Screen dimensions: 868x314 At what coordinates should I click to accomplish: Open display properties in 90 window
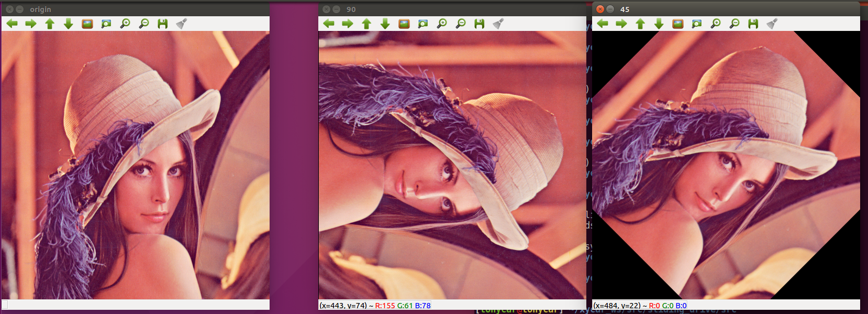click(x=498, y=24)
